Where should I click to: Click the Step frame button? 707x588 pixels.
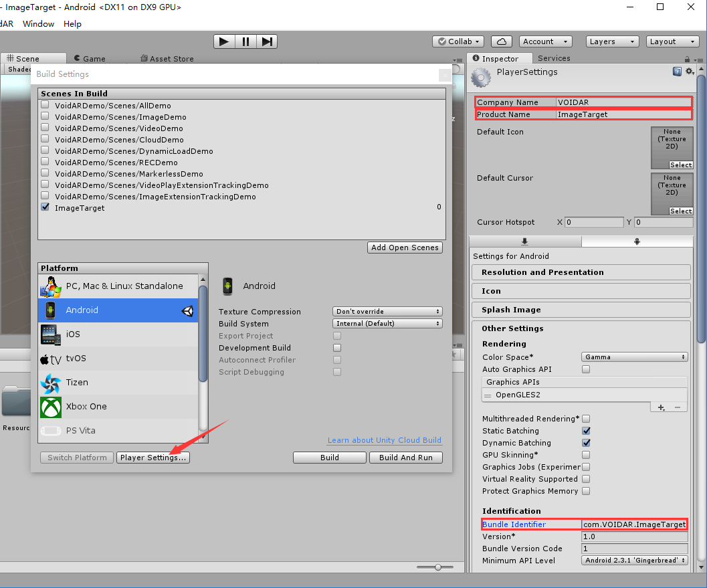click(x=267, y=41)
